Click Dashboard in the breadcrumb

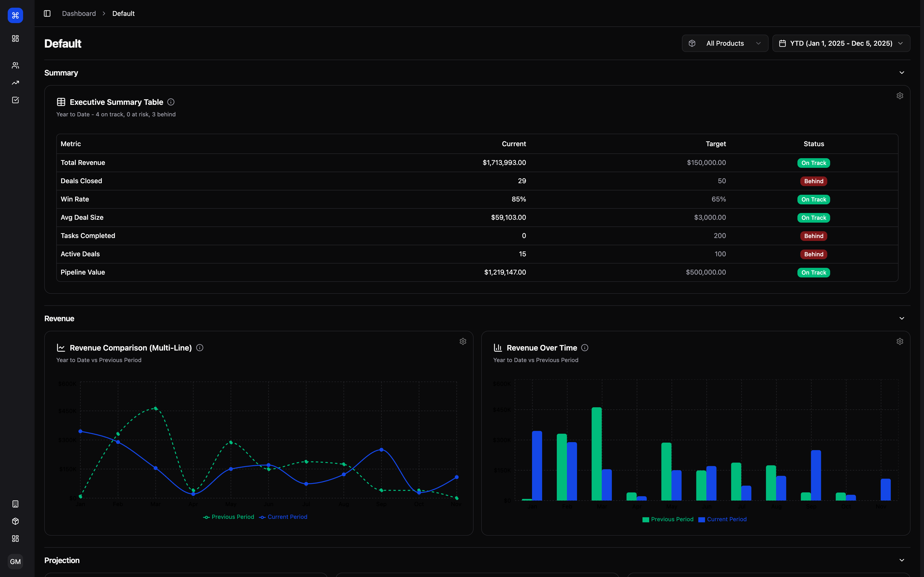pos(79,13)
